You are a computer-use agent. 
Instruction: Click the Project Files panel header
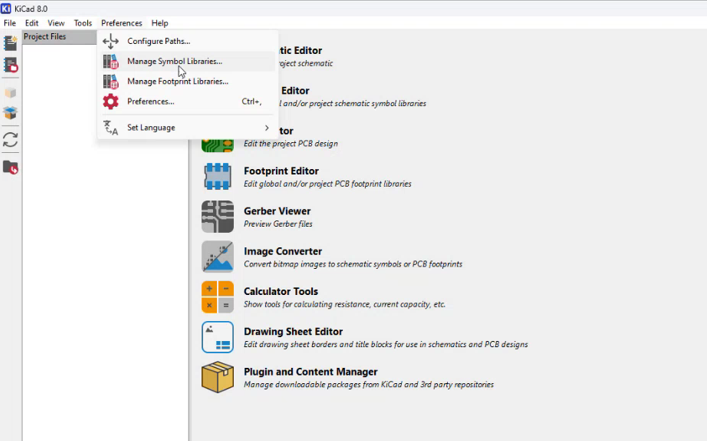[x=60, y=37]
